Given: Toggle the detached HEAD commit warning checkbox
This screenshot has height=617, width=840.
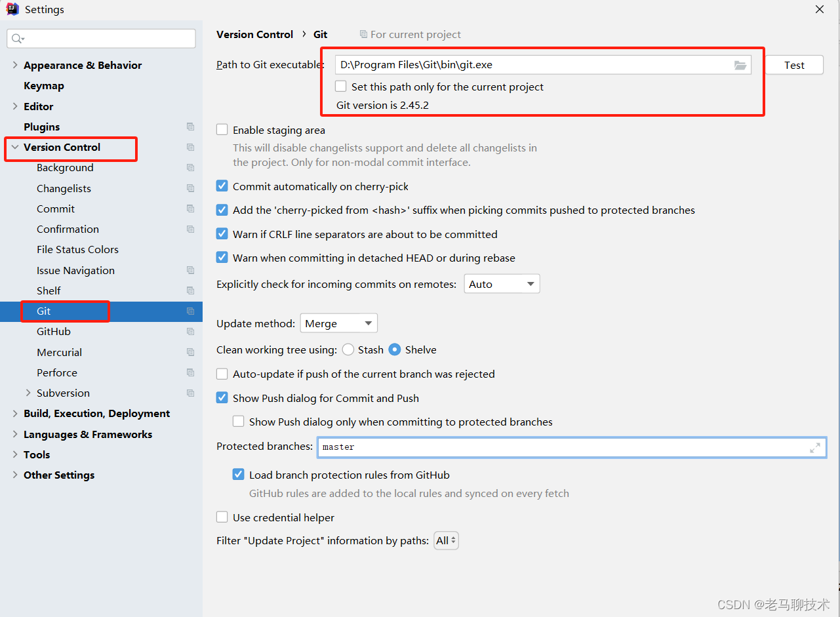Looking at the screenshot, I should click(222, 258).
